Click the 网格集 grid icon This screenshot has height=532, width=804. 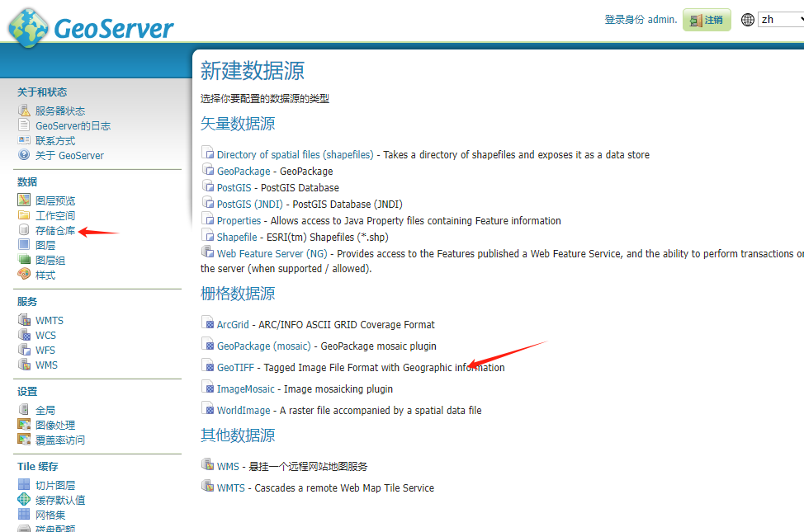tap(24, 514)
